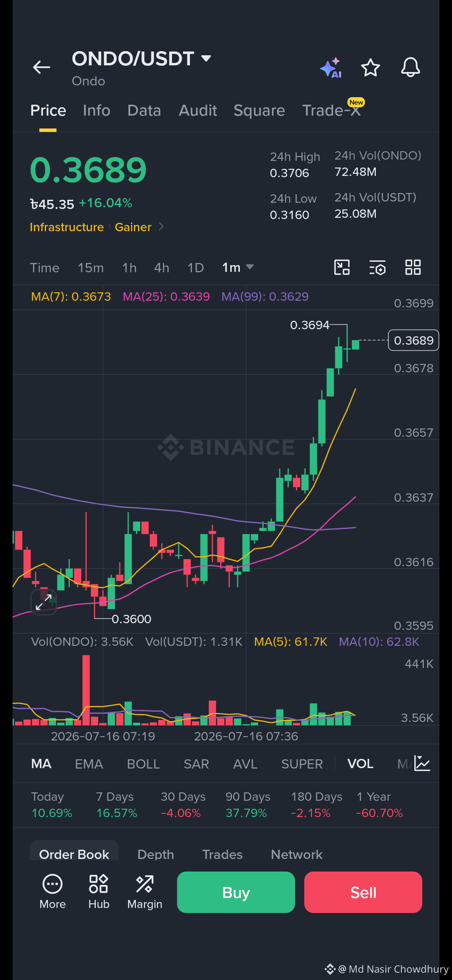Open the chart settings icon

click(x=378, y=267)
